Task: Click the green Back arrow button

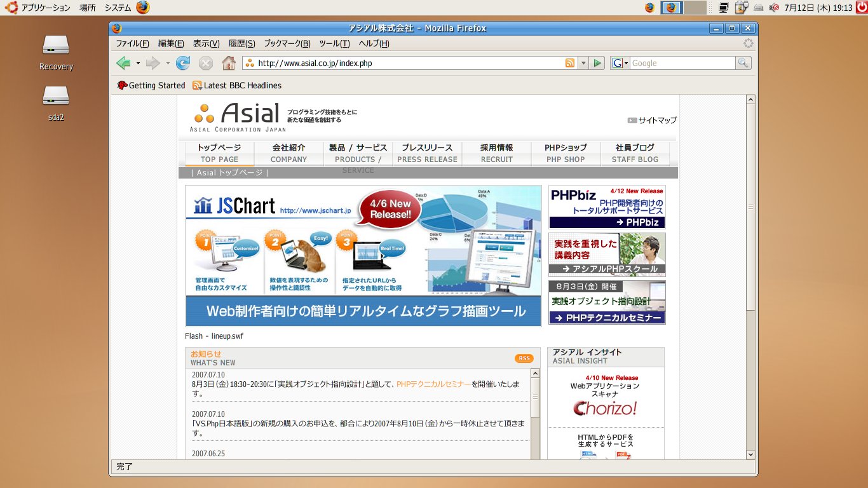Action: [x=123, y=63]
